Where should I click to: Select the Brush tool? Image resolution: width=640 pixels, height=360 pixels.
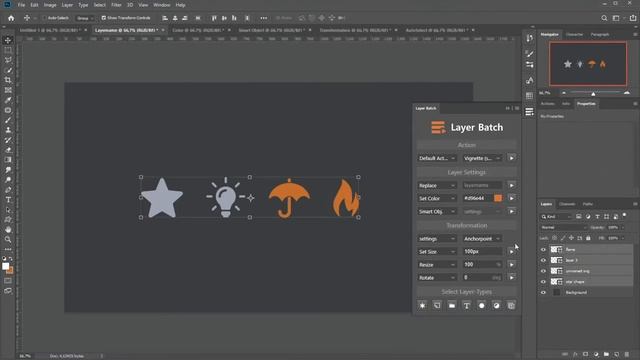pyautogui.click(x=8, y=120)
